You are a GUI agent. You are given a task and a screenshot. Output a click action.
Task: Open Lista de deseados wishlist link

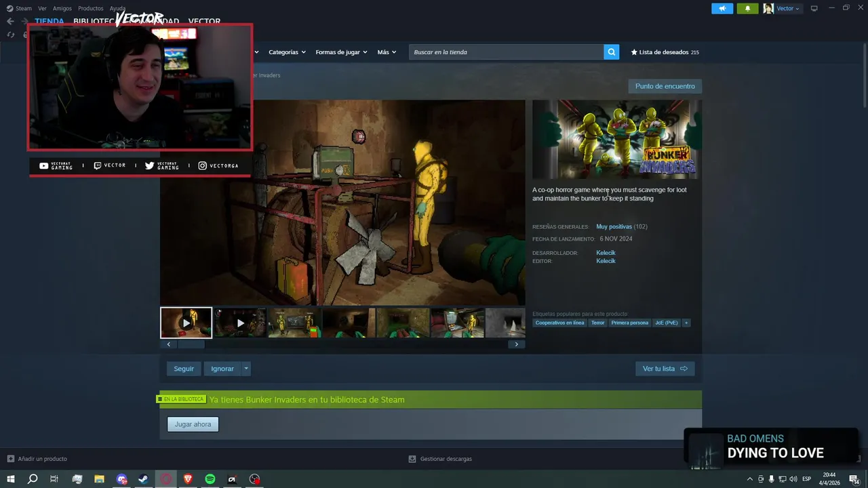tap(665, 52)
